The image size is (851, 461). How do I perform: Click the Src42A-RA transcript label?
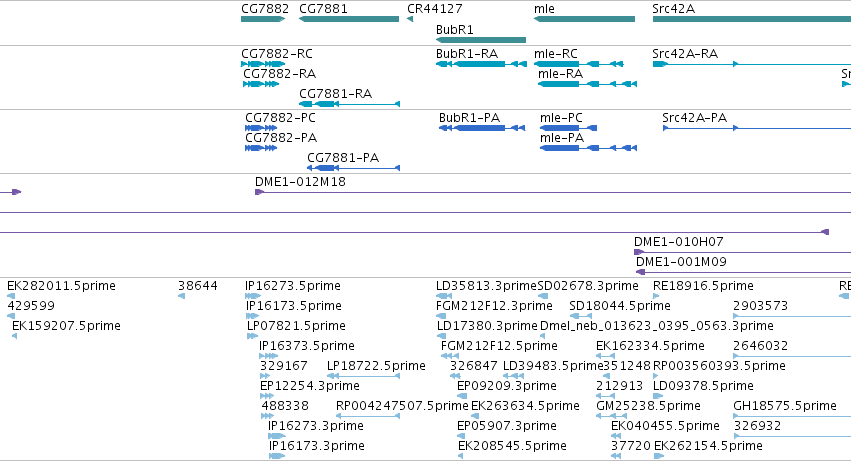[x=685, y=54]
